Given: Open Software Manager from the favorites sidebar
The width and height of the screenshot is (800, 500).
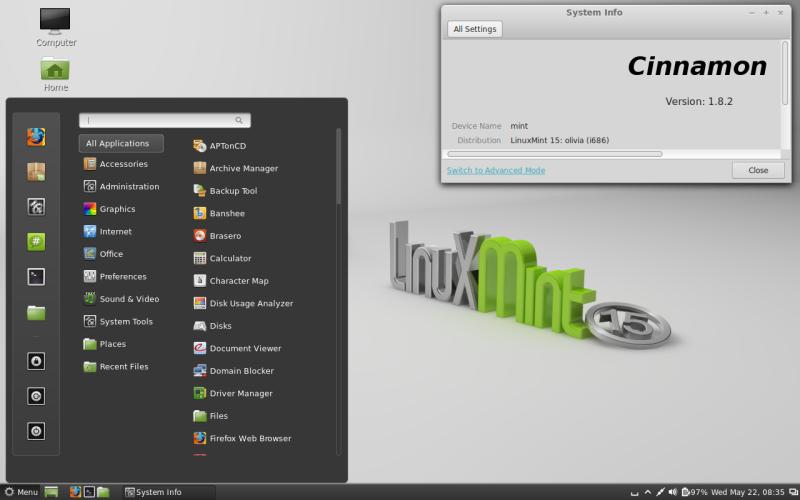Looking at the screenshot, I should (x=36, y=171).
